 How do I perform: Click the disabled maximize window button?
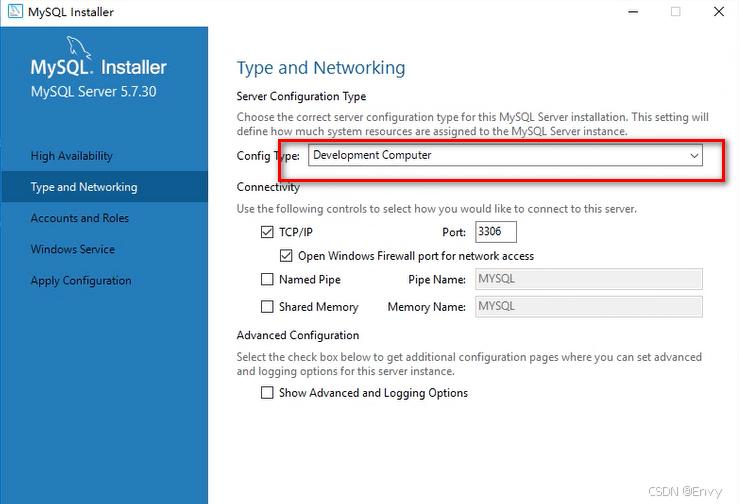coord(676,12)
